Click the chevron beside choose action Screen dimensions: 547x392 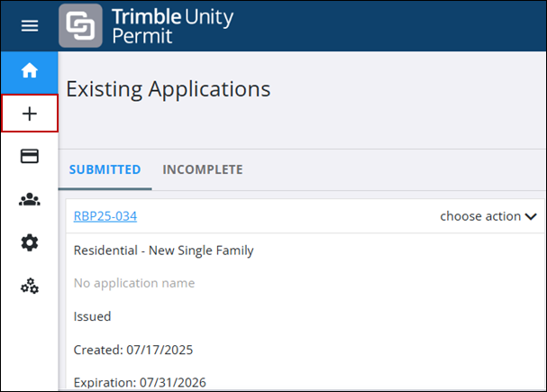click(531, 216)
